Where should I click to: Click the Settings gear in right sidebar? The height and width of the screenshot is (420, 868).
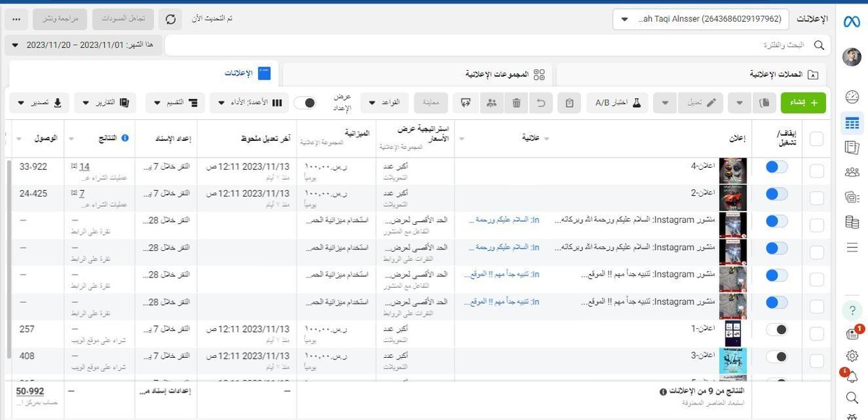852,355
